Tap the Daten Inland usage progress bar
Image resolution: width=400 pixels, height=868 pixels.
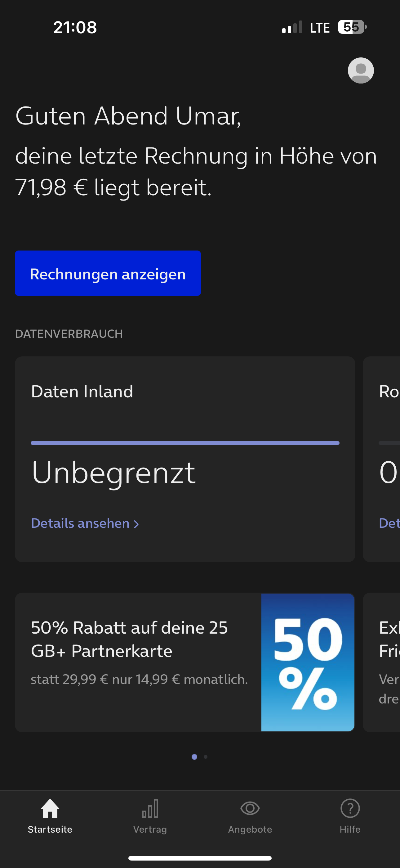(x=185, y=443)
